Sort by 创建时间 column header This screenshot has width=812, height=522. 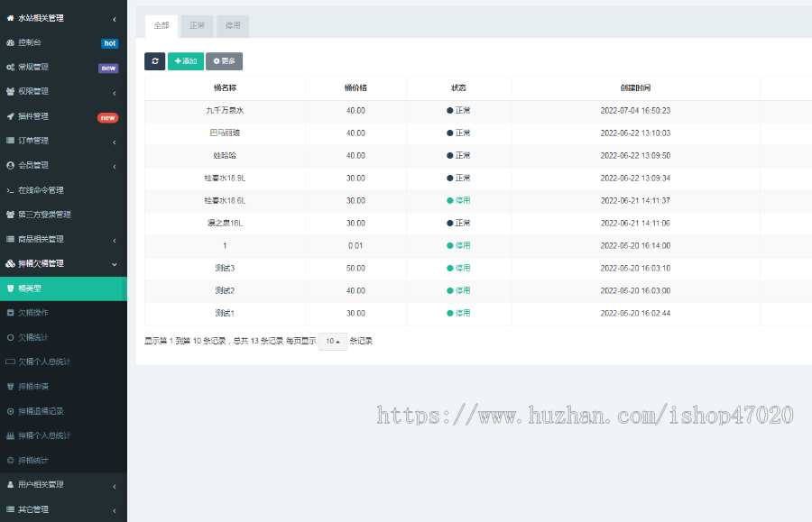(x=635, y=88)
